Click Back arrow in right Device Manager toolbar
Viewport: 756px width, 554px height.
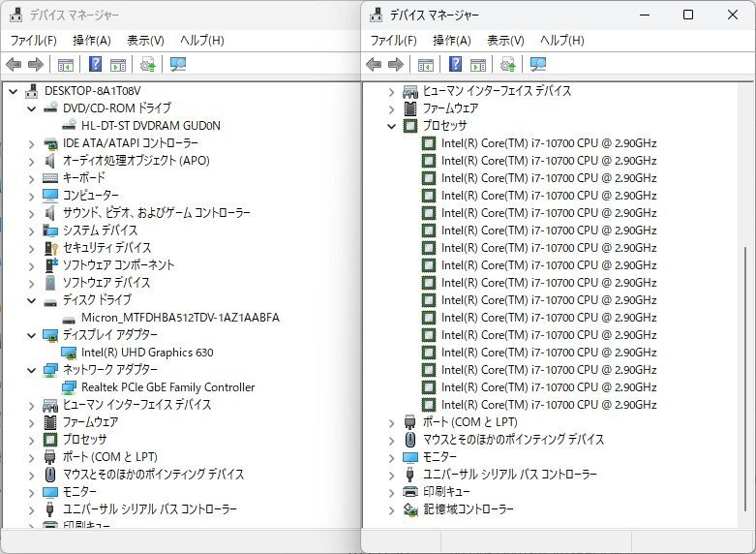coord(374,64)
